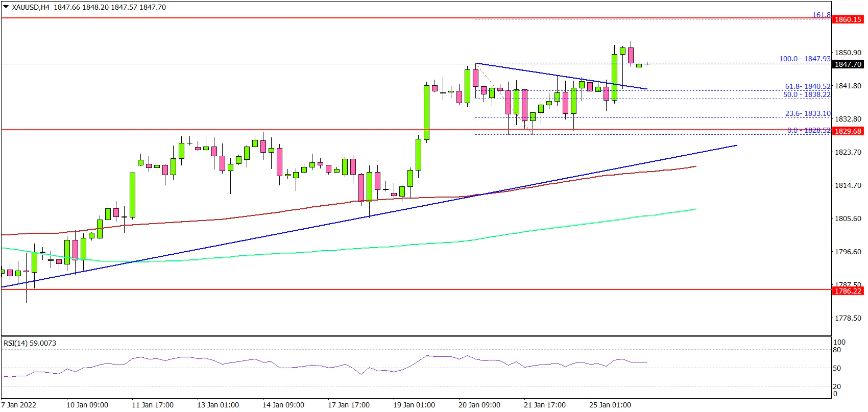Click the 7 Jan 2022 date label
868x412 pixels.
click(x=19, y=405)
